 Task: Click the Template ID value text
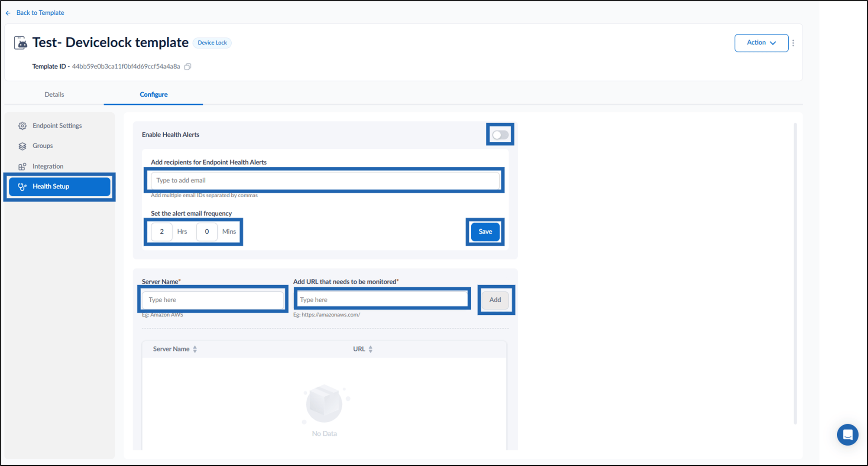[126, 67]
